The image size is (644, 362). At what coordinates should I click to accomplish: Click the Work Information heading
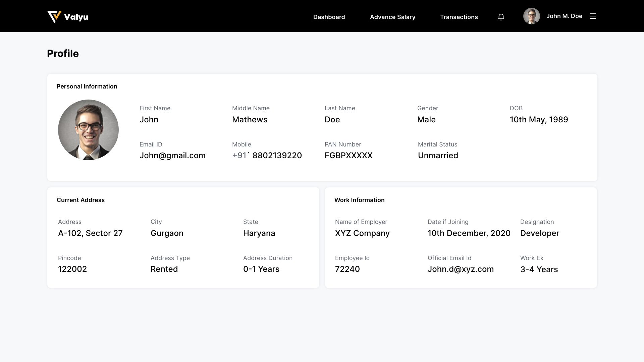click(359, 200)
